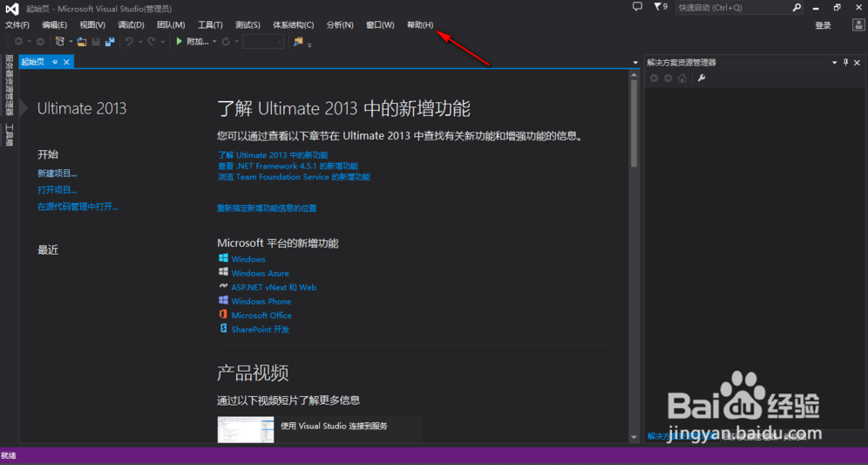Open the Solution Explorer window position dropdown
The image size is (868, 465).
[834, 63]
